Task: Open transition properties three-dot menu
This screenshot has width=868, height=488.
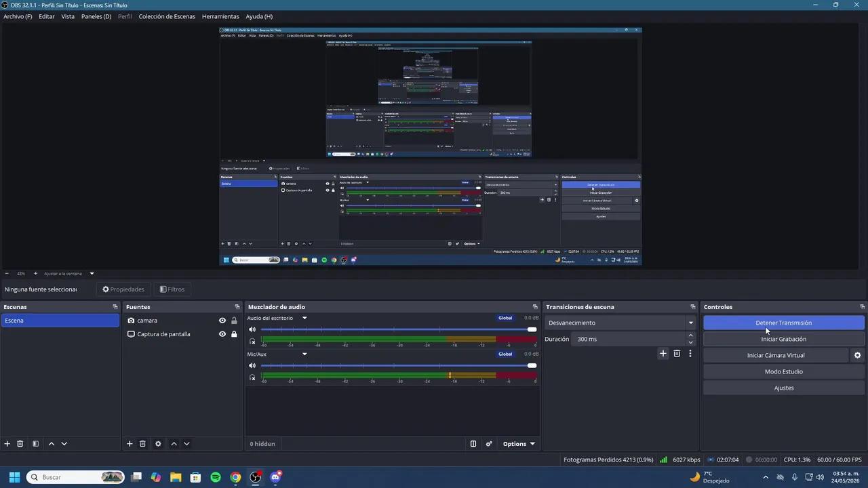Action: 690,353
